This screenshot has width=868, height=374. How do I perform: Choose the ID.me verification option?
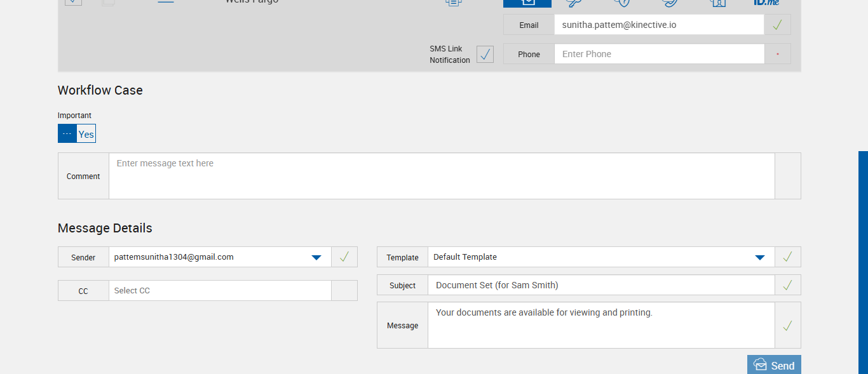(x=766, y=3)
